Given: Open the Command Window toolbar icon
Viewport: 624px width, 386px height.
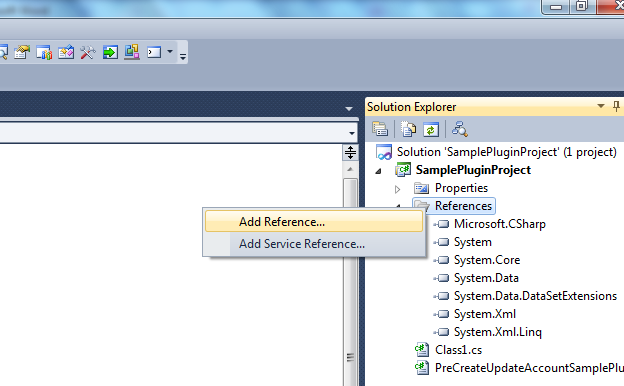Looking at the screenshot, I should pos(154,52).
